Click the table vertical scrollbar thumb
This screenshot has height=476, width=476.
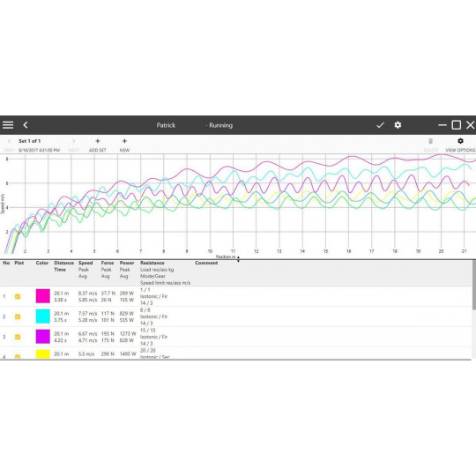474,285
